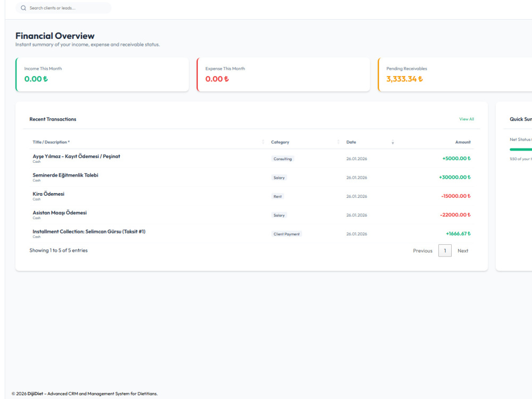Select Asistan Maaşı Ödemesi transaction
Image resolution: width=532 pixels, height=399 pixels.
(x=252, y=215)
